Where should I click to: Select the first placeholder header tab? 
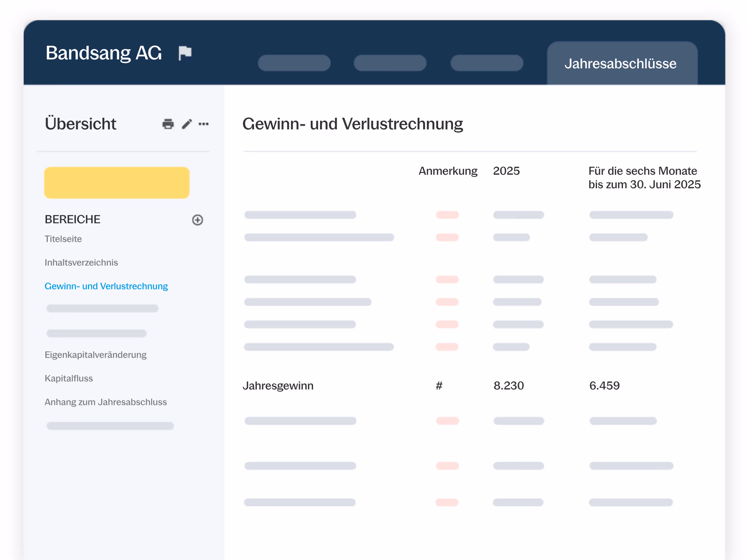click(x=294, y=63)
